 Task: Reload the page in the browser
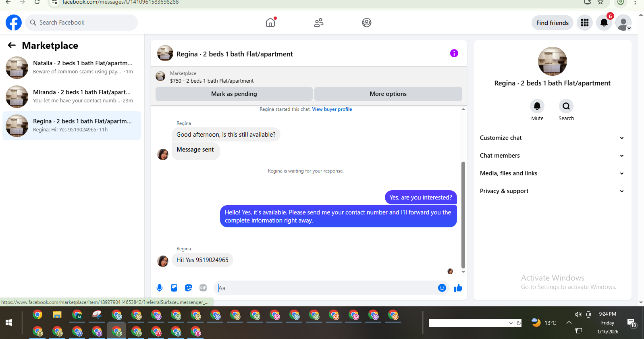37,2
